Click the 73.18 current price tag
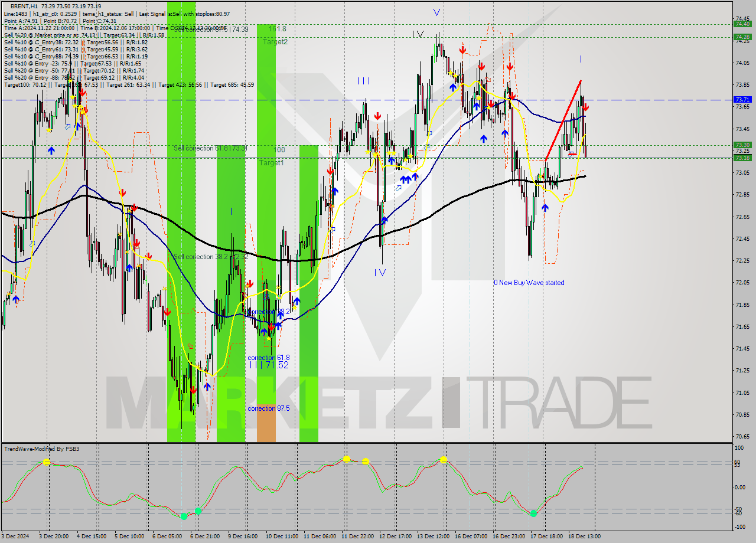Viewport: 756px width, 543px height. coord(742,158)
